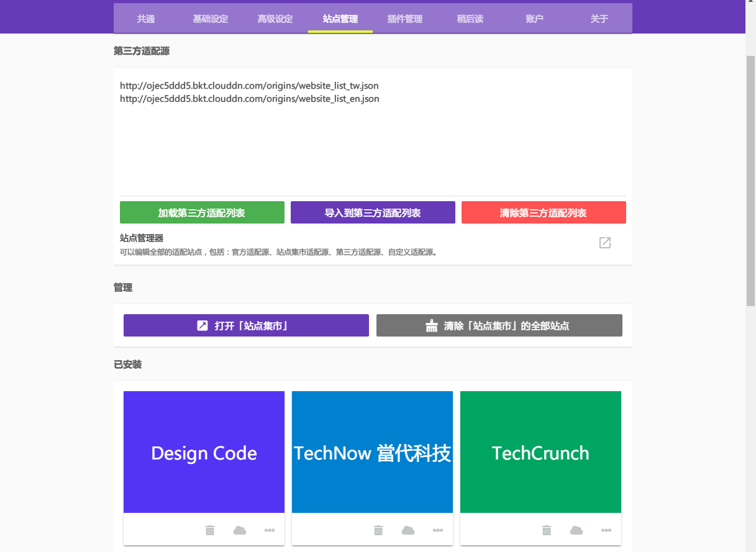
Task: Open more options for TechNow card
Action: coord(438,530)
